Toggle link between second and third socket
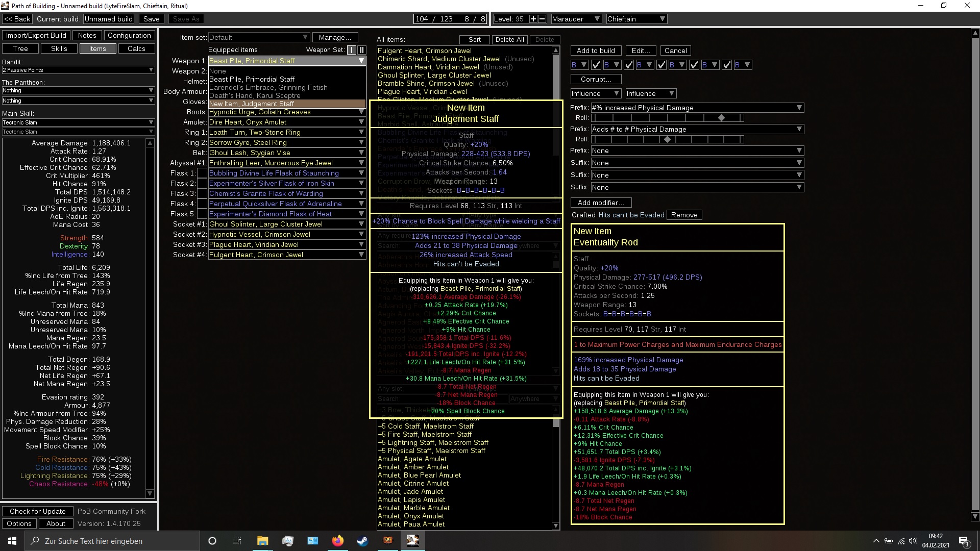This screenshot has height=551, width=980. pos(629,65)
